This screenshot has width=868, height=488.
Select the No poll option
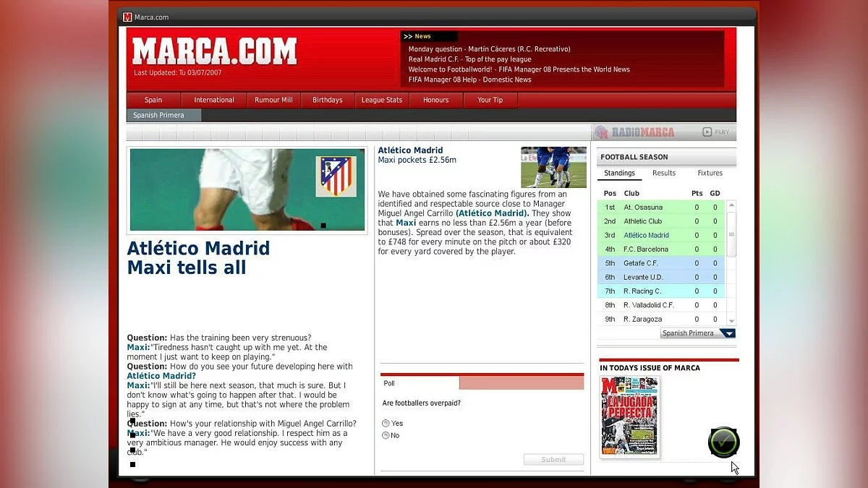[386, 435]
